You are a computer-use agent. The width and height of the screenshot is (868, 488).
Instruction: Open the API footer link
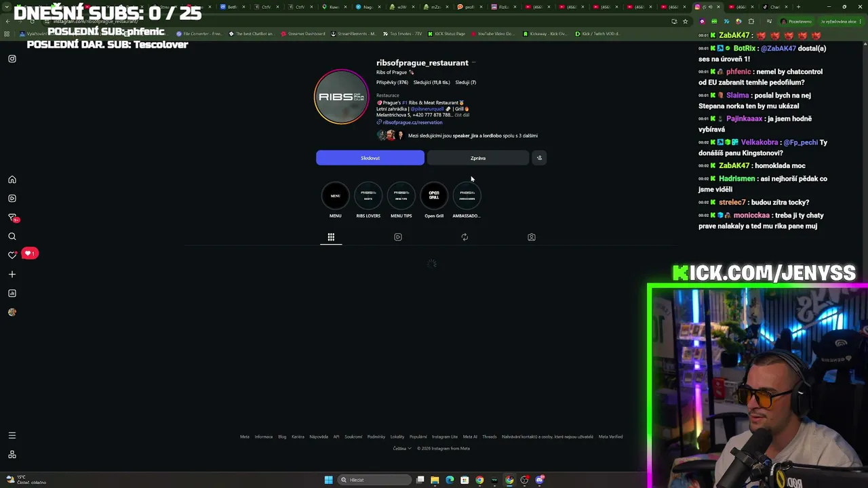pyautogui.click(x=336, y=436)
